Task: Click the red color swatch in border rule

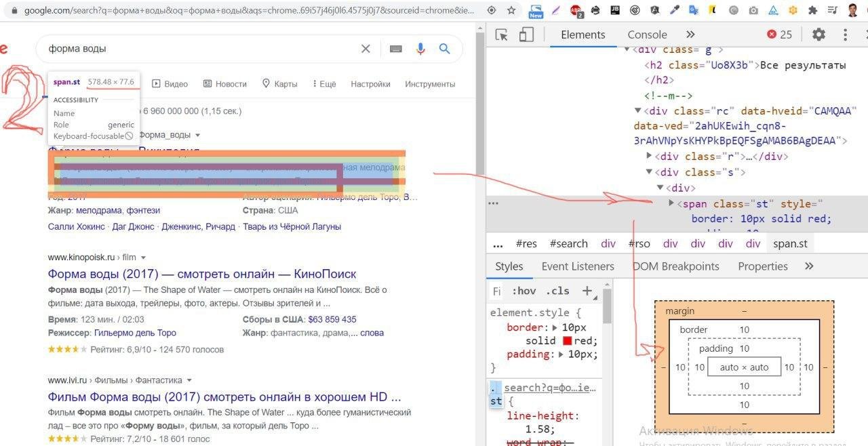Action: pos(567,341)
